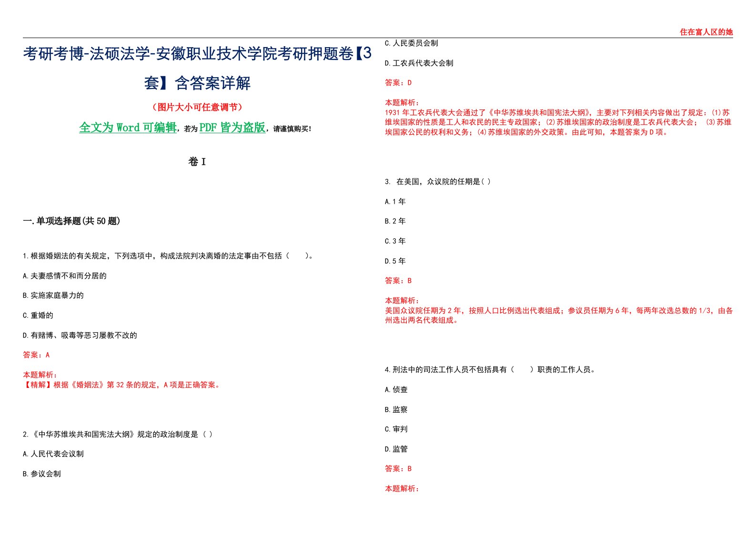
Task: Select option C.人民委员会制
Action: point(412,43)
